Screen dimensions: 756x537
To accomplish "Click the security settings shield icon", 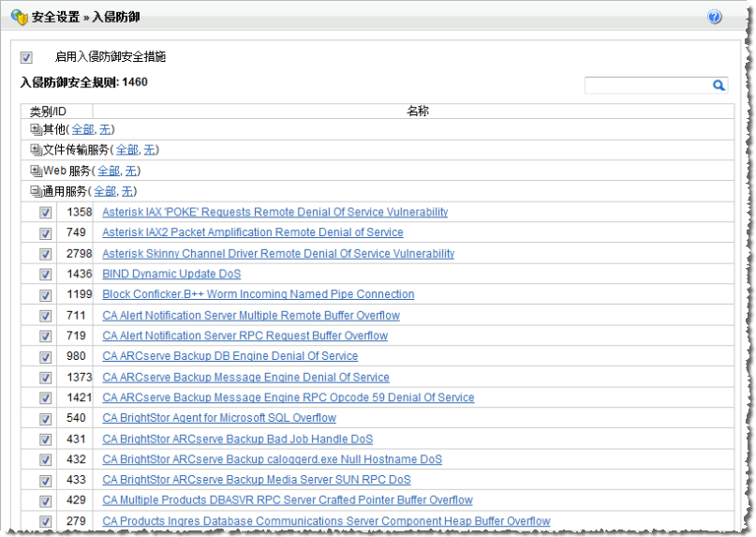I will [19, 17].
